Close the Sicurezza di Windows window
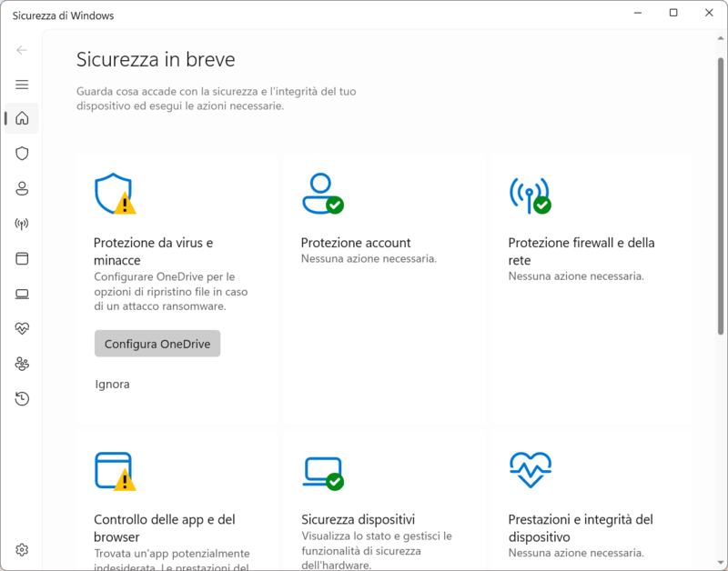This screenshot has width=728, height=571. coord(709,13)
